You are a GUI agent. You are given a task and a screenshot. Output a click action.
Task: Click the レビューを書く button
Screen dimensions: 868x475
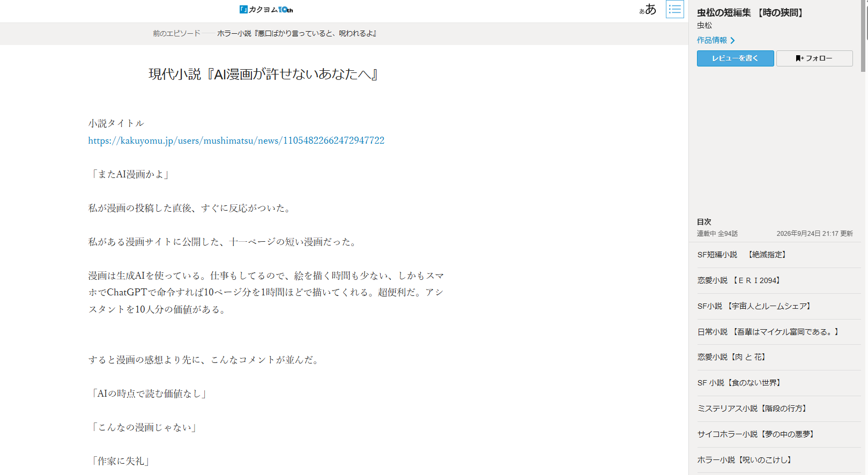click(735, 58)
